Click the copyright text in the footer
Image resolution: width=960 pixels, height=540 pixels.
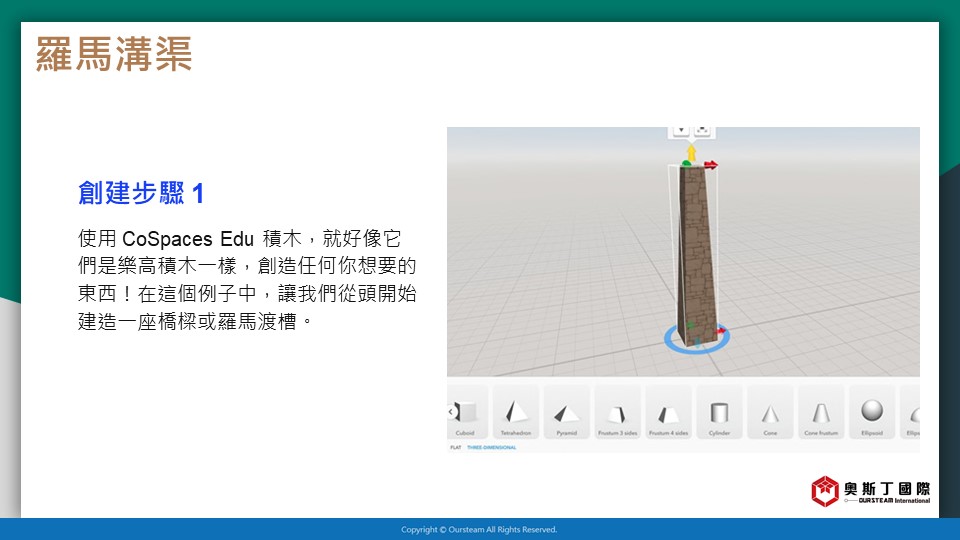[x=479, y=530]
